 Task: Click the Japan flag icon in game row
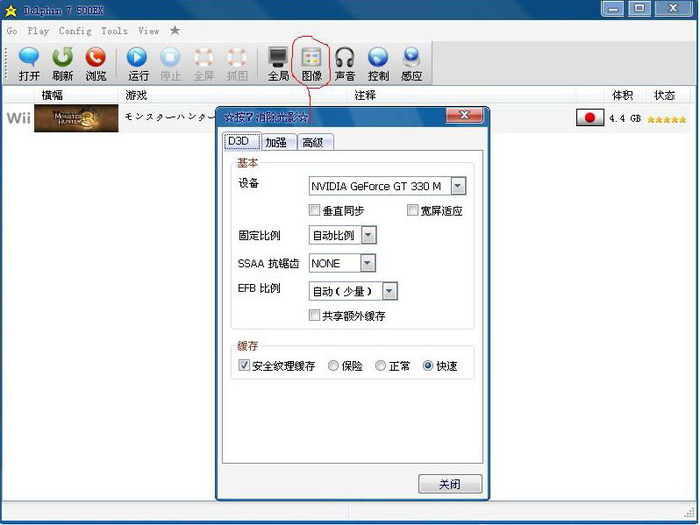590,118
